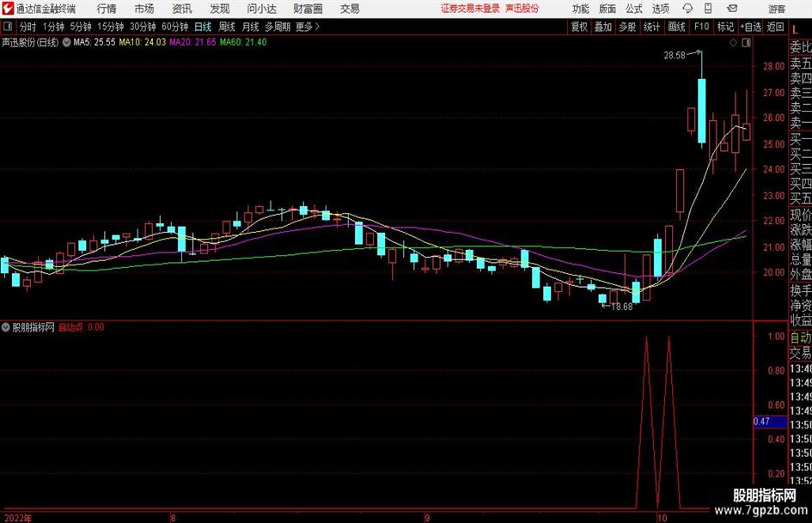812x523 pixels.
Task: Open the 版面 menu
Action: (607, 9)
